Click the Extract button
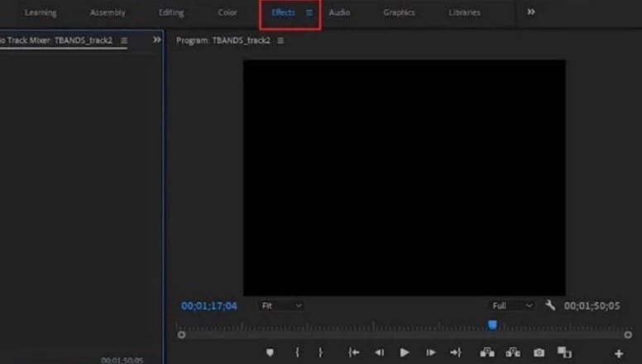 click(x=513, y=352)
